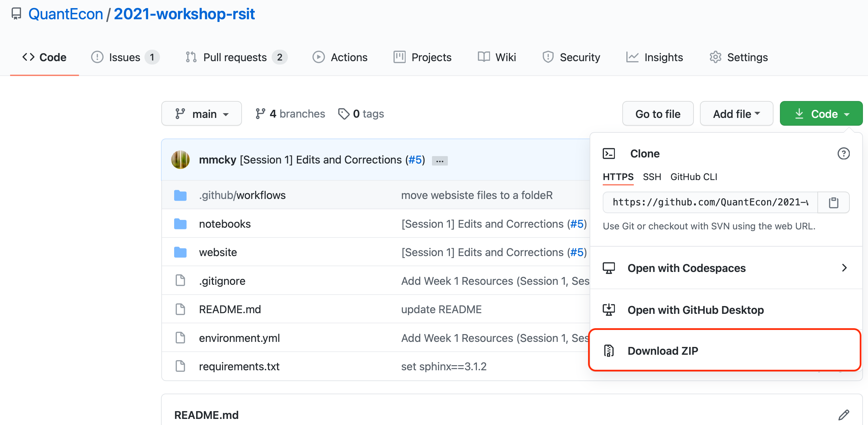
Task: Expand the Codespaces chevron arrow
Action: coord(844,268)
